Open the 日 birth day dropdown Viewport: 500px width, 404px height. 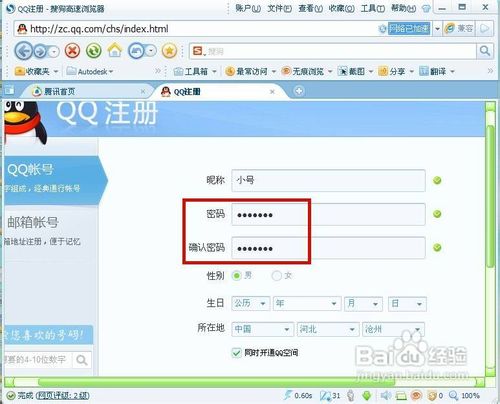tap(407, 304)
